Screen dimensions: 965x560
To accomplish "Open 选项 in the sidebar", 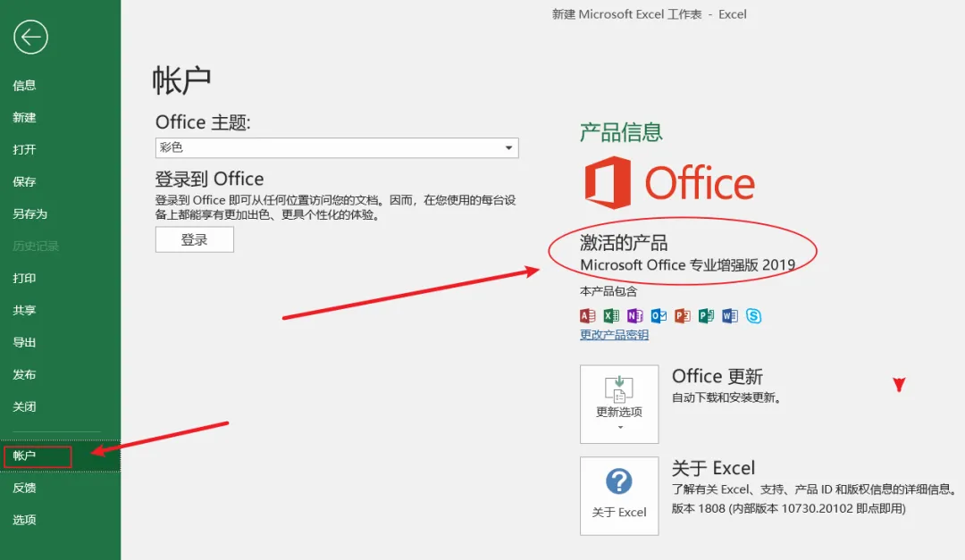I will (x=25, y=520).
